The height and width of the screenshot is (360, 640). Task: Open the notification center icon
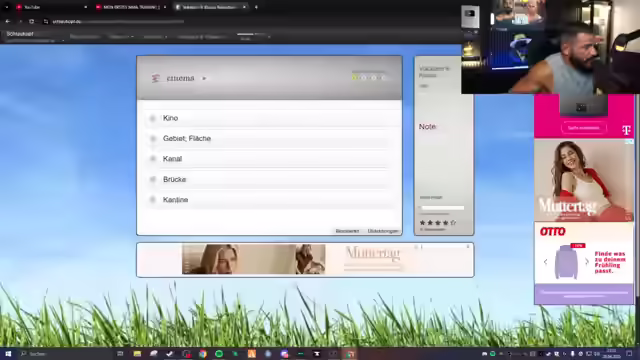pos(629,354)
